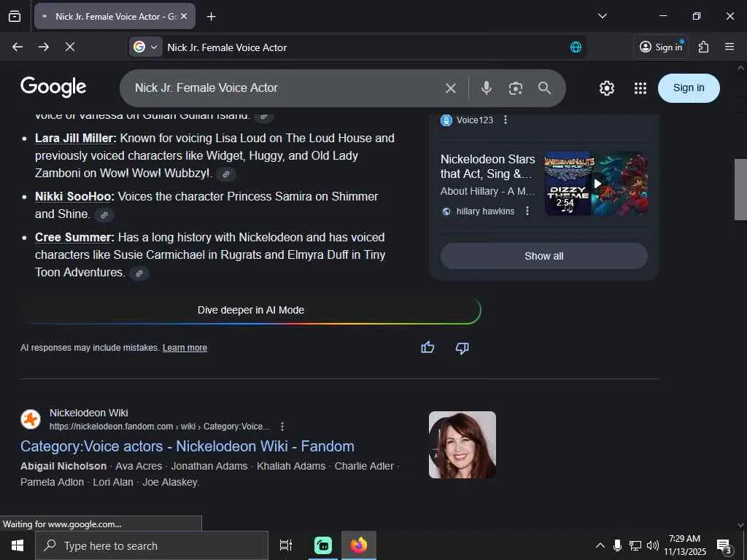
Task: Open the extensions puzzle icon
Action: 703,47
